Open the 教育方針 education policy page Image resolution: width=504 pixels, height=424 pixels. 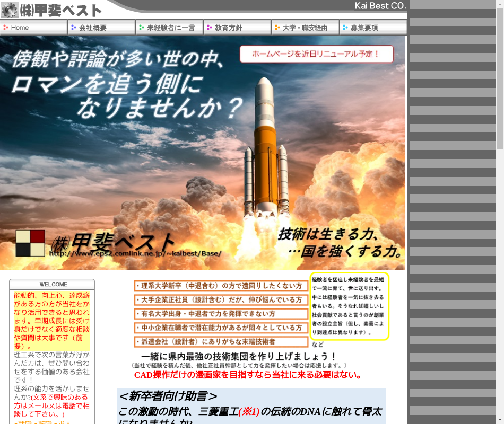tap(229, 28)
